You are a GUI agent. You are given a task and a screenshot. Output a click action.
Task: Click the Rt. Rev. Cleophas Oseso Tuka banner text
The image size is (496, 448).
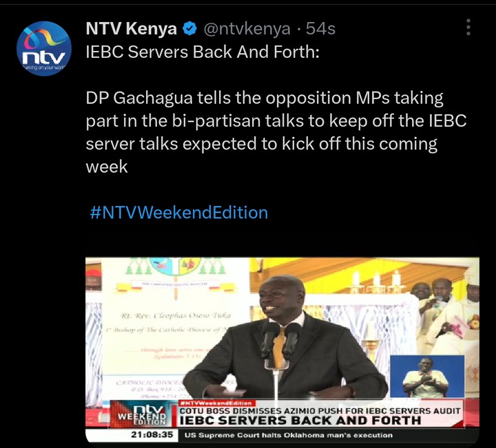[176, 316]
